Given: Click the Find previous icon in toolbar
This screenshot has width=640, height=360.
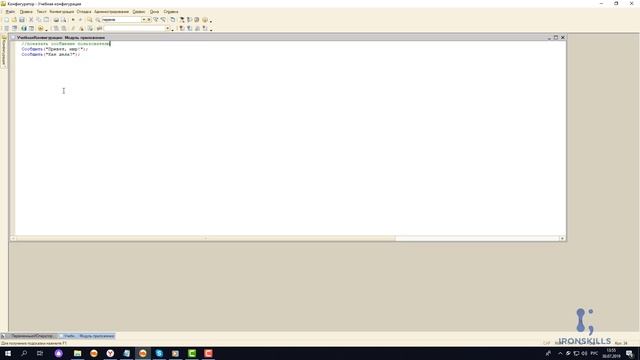Looking at the screenshot, I should coord(163,20).
